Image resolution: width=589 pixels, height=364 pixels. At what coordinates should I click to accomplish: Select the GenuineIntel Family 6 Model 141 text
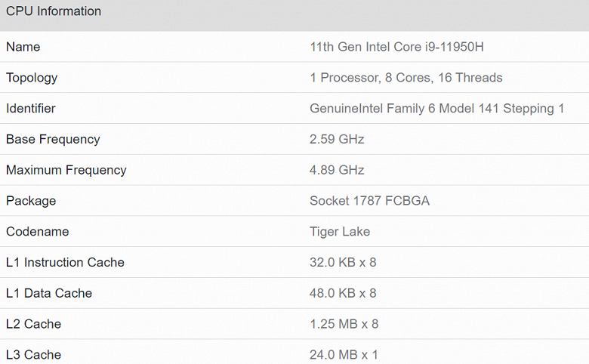(x=409, y=109)
